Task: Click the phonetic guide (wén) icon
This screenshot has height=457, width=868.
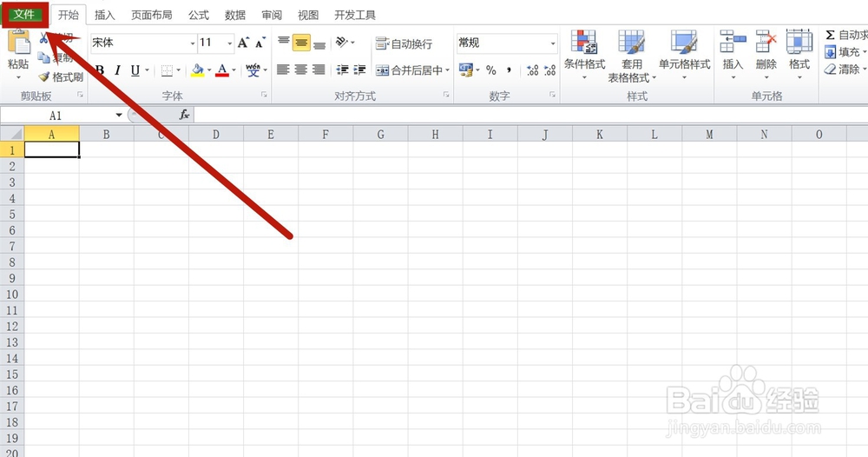Action: click(253, 70)
